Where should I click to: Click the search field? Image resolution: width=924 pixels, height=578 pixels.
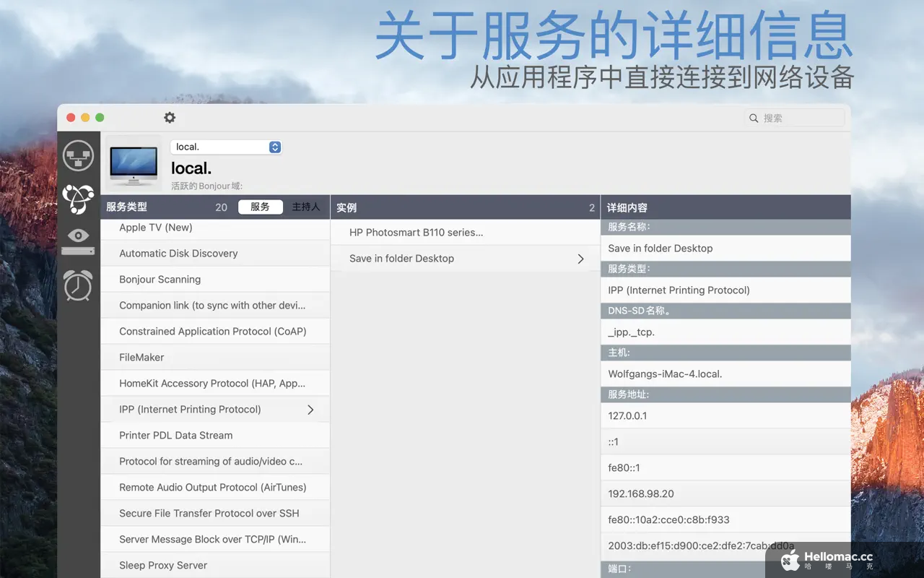[x=795, y=118]
